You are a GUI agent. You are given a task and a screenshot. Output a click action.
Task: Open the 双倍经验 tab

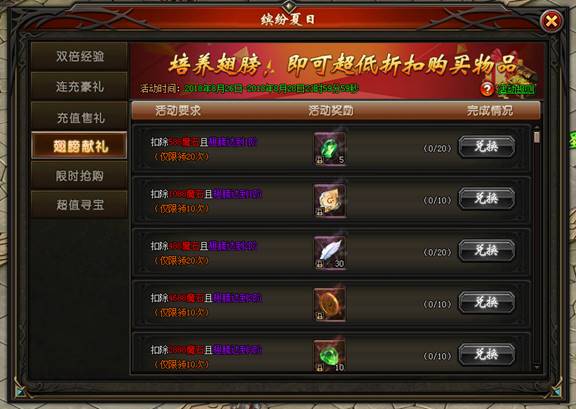pyautogui.click(x=79, y=57)
